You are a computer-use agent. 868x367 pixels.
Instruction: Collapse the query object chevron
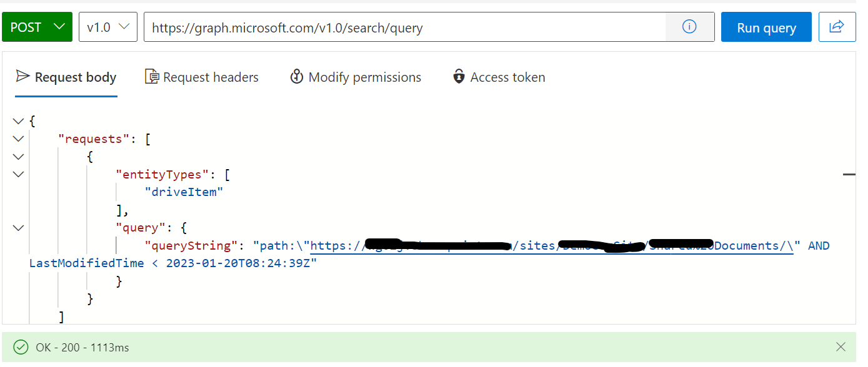click(x=18, y=227)
